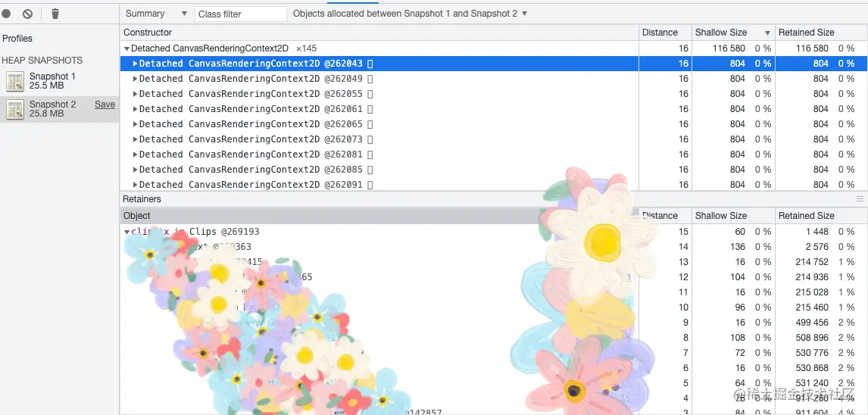Viewport: 868px width, 415px height.
Task: Click the 116 580 shallow size value
Action: pos(729,48)
